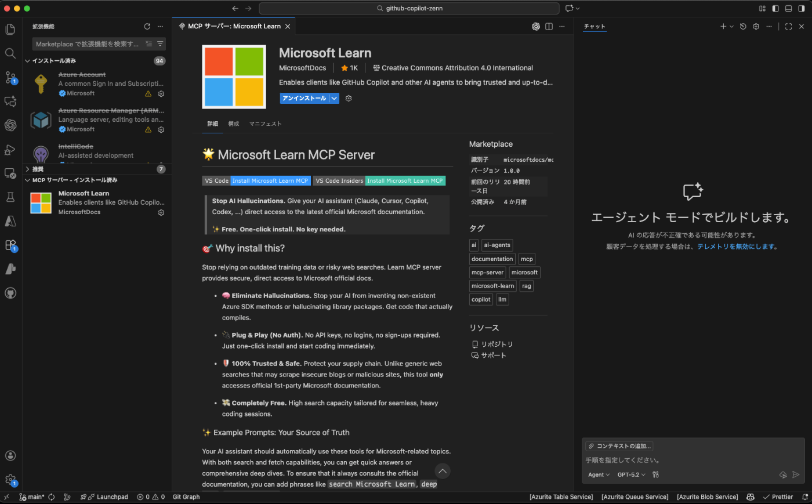Click the MicrosoftDocs publisher link
The image size is (812, 504).
(303, 68)
